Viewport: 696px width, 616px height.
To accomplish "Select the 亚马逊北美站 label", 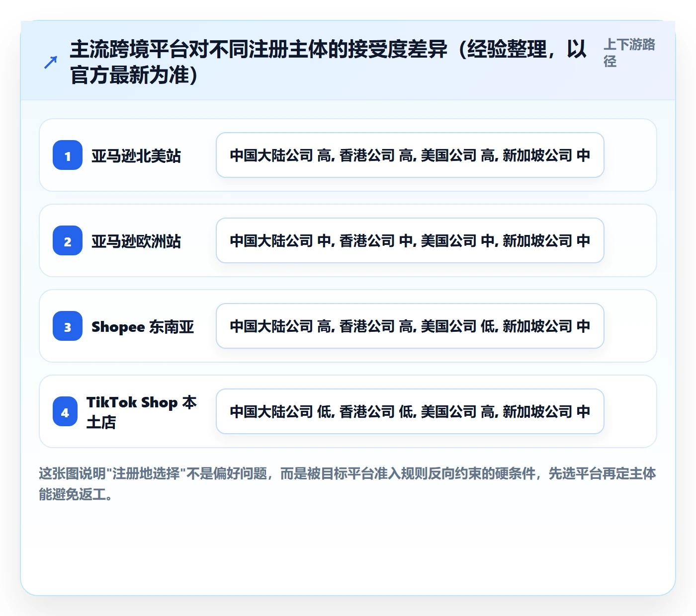I will 136,155.
